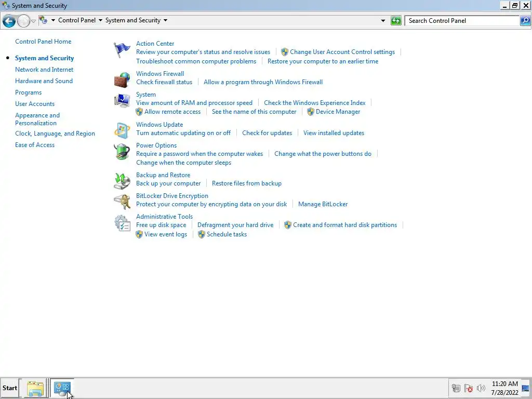Focus the Search Control Panel field
Image resolution: width=532 pixels, height=399 pixels.
coord(462,21)
